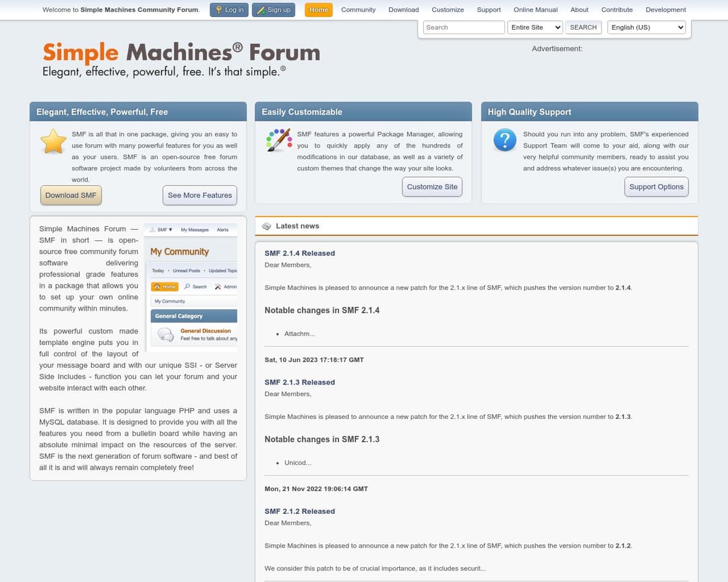Open the Development menu
The image size is (728, 582).
pos(666,9)
